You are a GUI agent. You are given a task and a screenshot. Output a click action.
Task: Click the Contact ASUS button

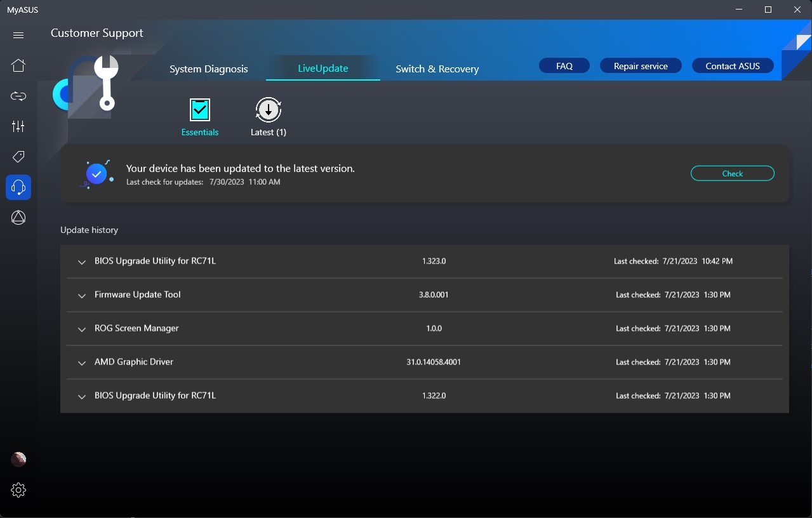click(733, 66)
